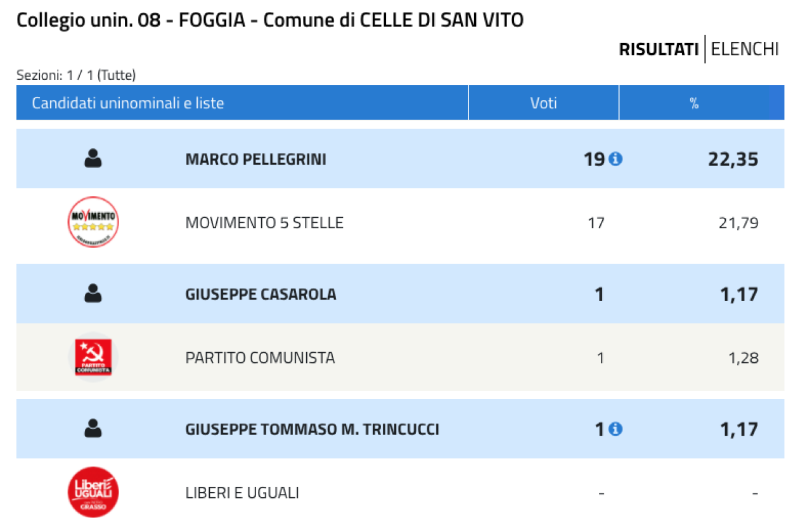The width and height of the screenshot is (793, 532).
Task: Click the Partito Comunista hammer-sickle logo
Action: coord(93,357)
